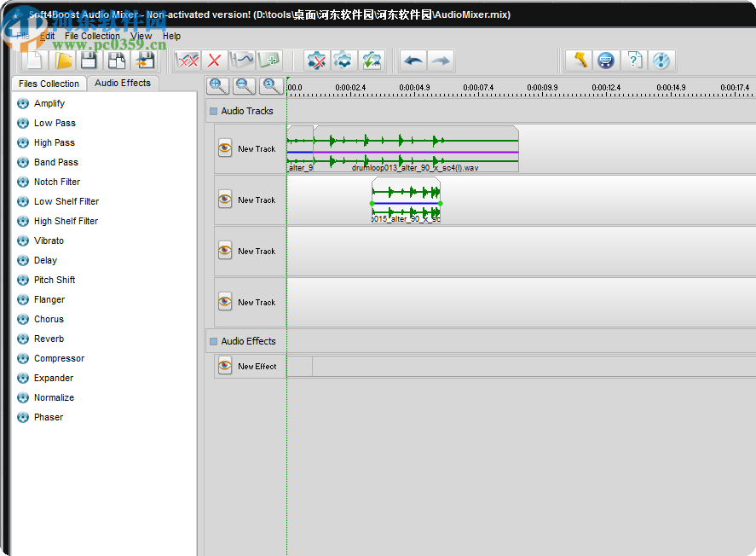Switch to the Audio Effects tab
Viewport: 756px width, 556px height.
123,83
